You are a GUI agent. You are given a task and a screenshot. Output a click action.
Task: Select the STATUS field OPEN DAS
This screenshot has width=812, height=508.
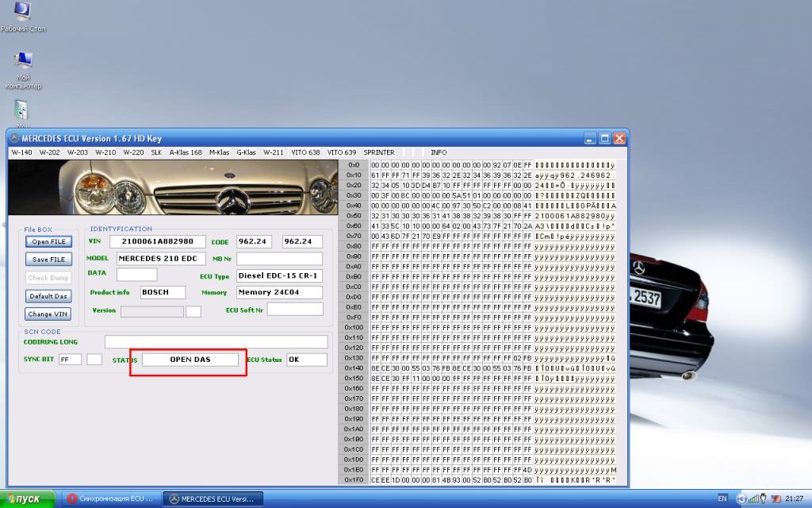click(190, 360)
